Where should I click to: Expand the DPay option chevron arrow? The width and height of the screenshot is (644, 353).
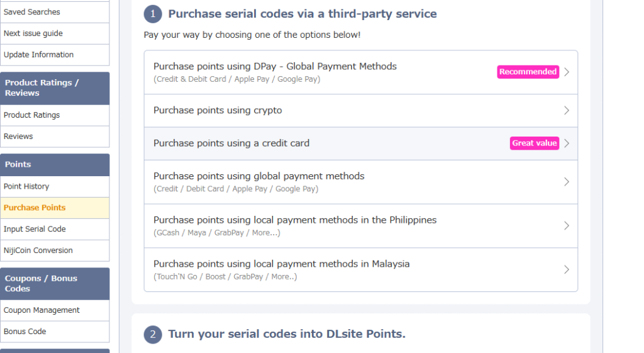(567, 72)
